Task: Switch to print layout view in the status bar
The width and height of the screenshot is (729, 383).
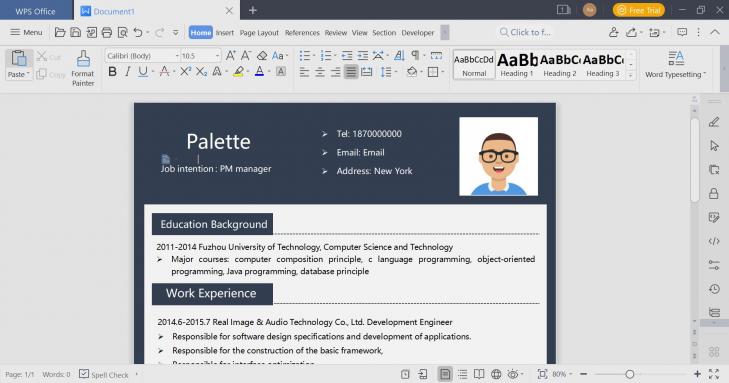Action: pos(445,374)
